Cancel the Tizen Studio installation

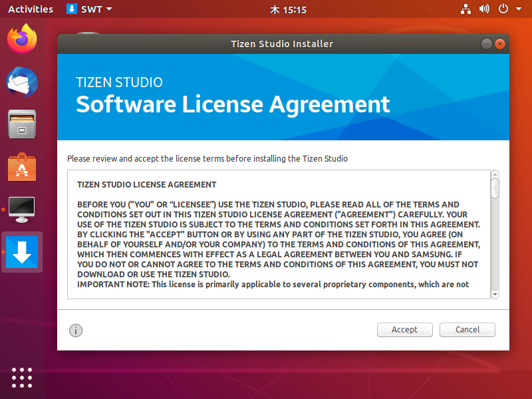click(467, 330)
